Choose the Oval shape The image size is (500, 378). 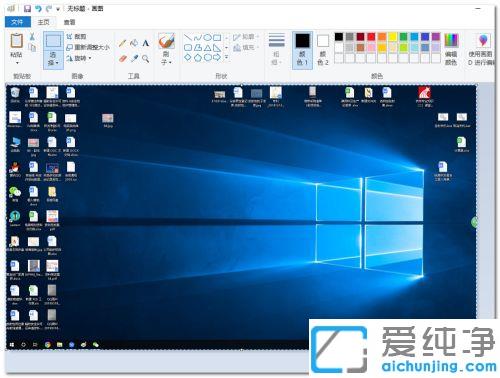point(207,37)
